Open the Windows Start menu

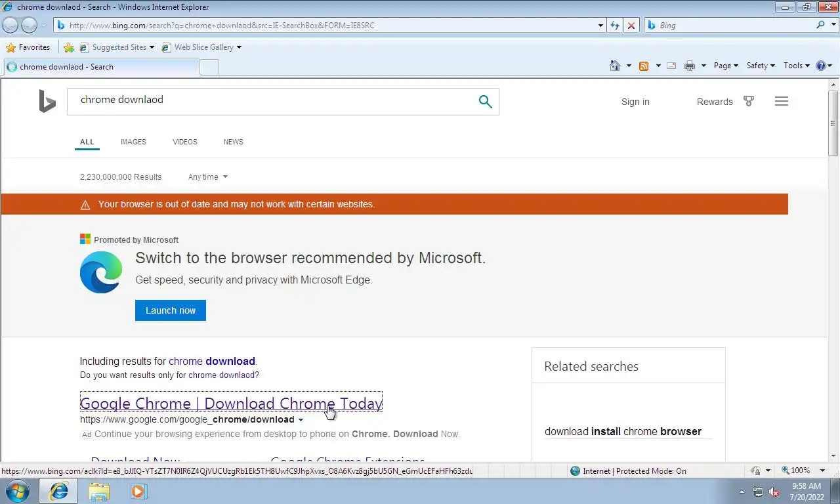(x=18, y=491)
